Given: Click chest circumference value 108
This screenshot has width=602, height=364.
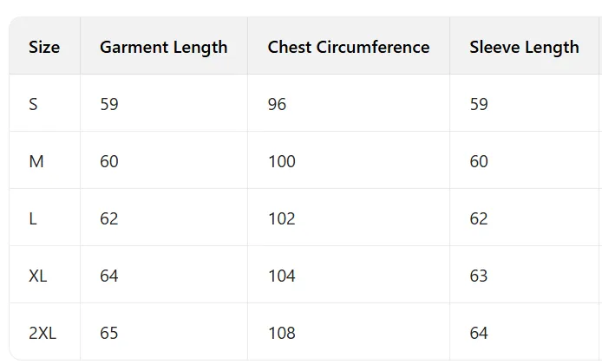Looking at the screenshot, I should pyautogui.click(x=281, y=333).
